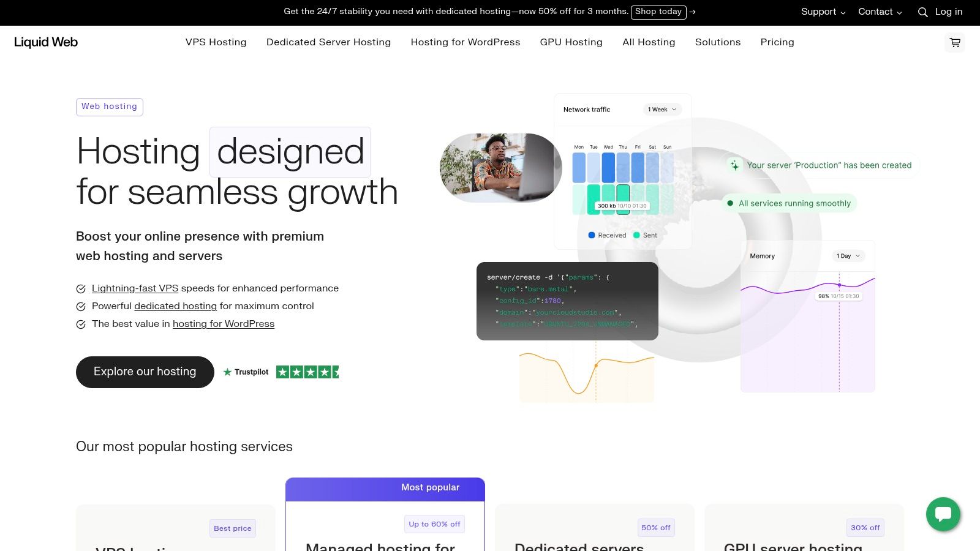This screenshot has width=980, height=551.
Task: Click the 50% off badge
Action: pyautogui.click(x=656, y=528)
